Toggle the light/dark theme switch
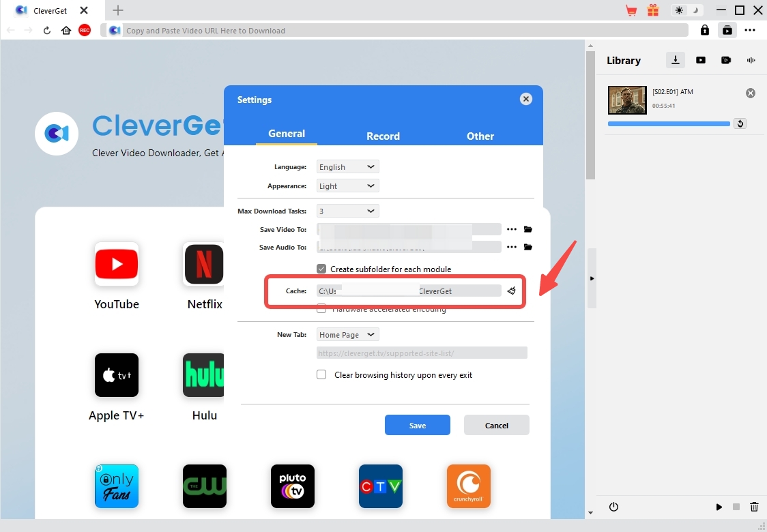This screenshot has height=532, width=767. coord(686,10)
